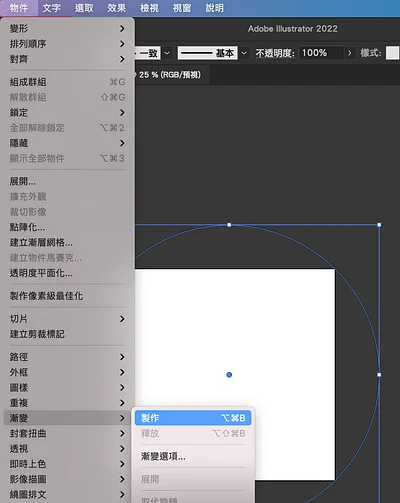Select the 25 % (RGB/預視) document tab
Image resolution: width=400 pixels, height=503 pixels.
coord(170,75)
